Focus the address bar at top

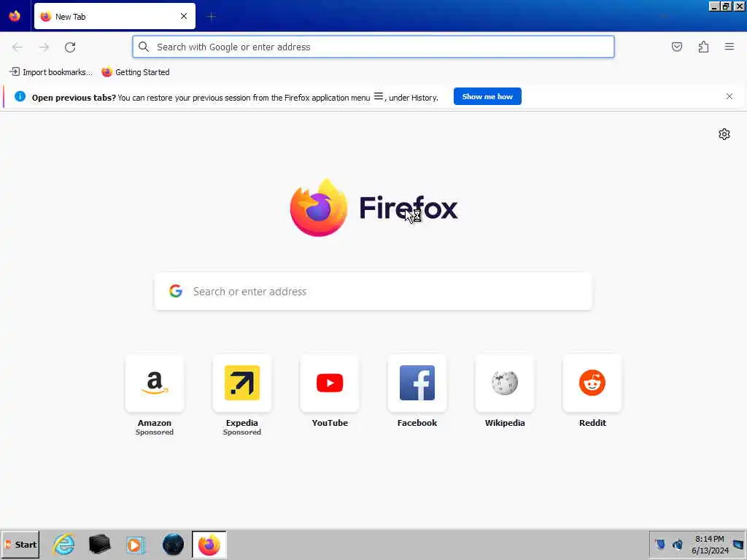[373, 47]
